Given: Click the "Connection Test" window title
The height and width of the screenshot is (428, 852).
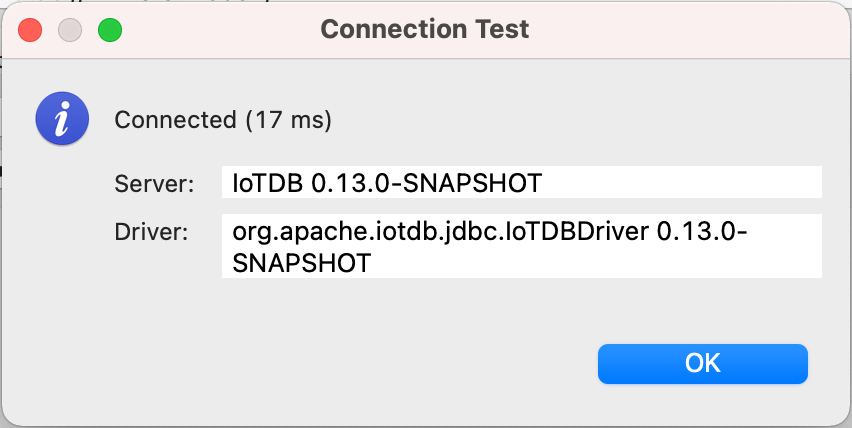Looking at the screenshot, I should [424, 30].
